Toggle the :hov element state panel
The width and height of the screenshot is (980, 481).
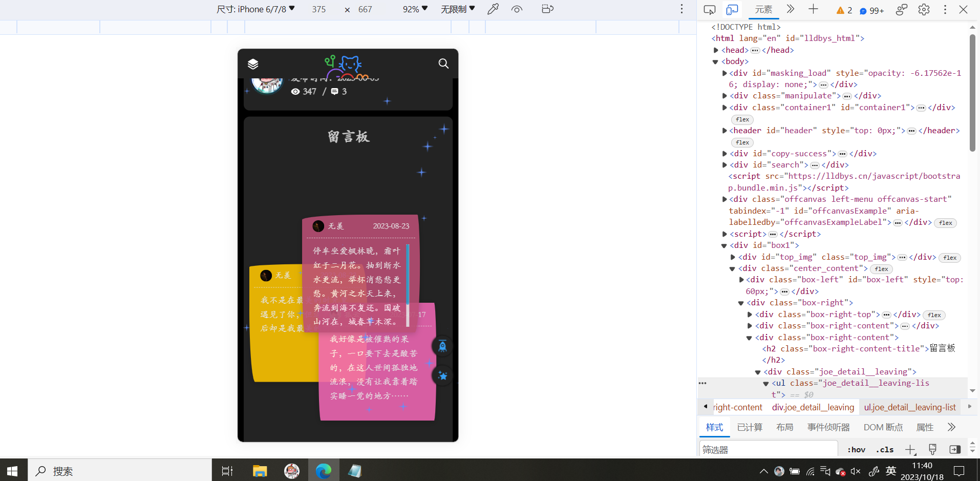pos(856,450)
